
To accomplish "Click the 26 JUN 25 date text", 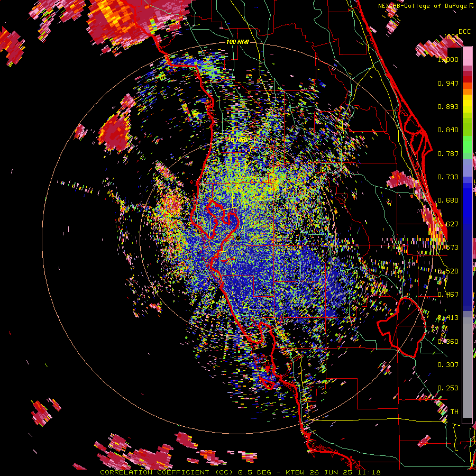I will point(331,472).
